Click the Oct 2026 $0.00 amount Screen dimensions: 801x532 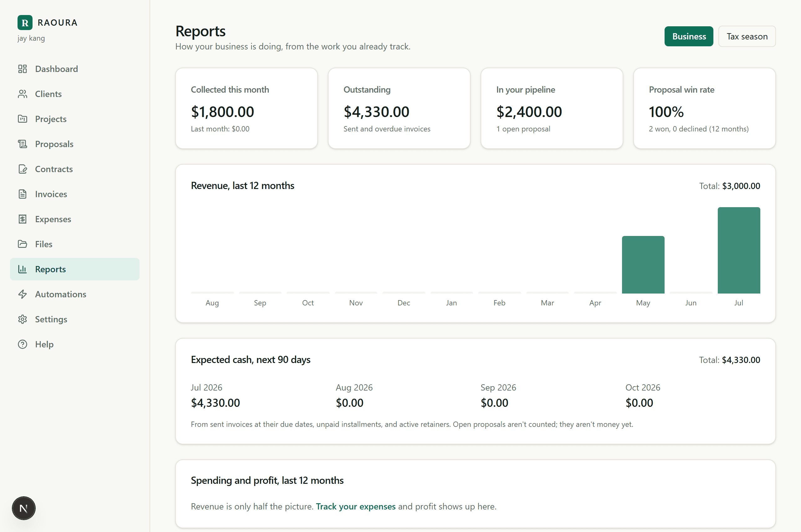(x=639, y=403)
